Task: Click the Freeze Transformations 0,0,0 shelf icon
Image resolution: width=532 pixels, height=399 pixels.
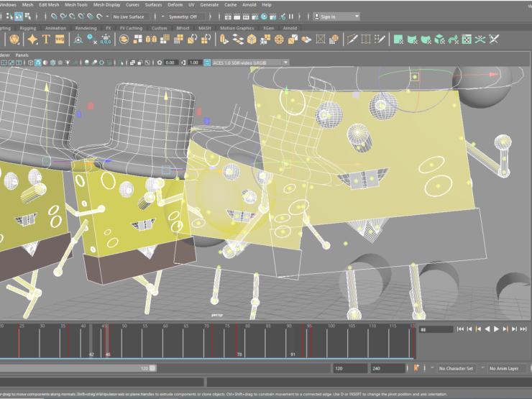Action: coord(106,40)
